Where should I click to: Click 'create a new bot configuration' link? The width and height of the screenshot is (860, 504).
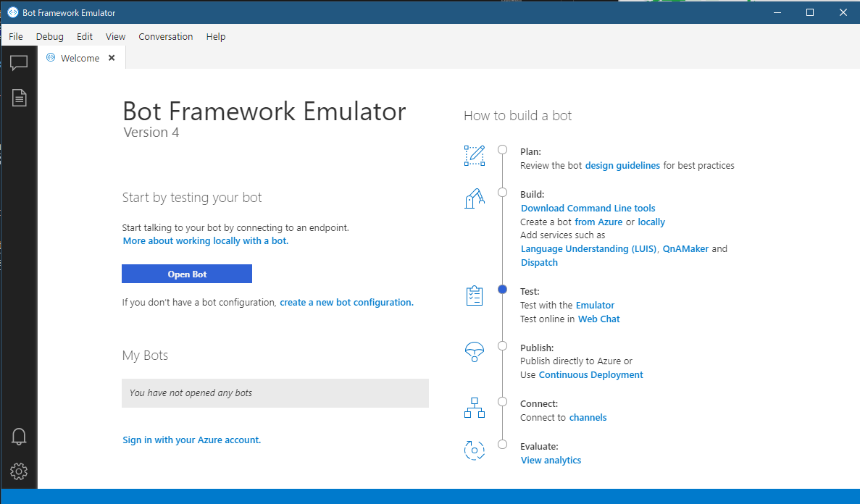click(346, 303)
